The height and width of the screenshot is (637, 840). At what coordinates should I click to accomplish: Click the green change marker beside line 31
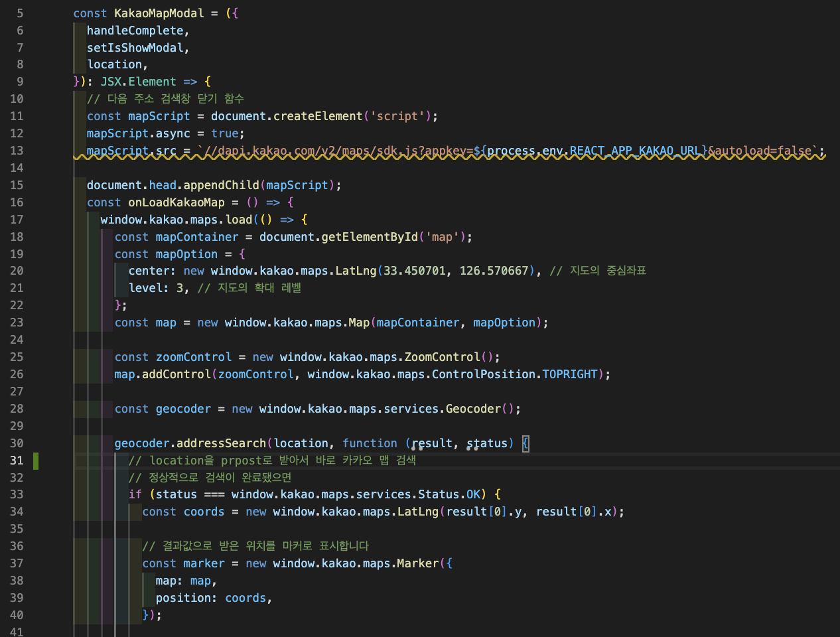36,460
